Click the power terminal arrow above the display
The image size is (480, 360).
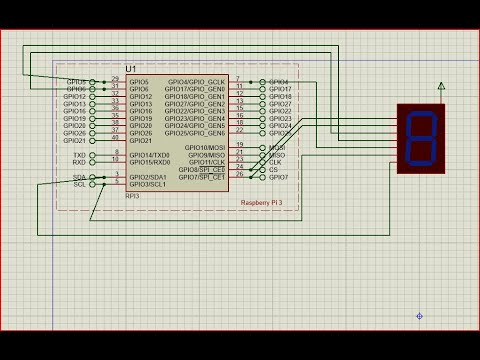(x=441, y=86)
